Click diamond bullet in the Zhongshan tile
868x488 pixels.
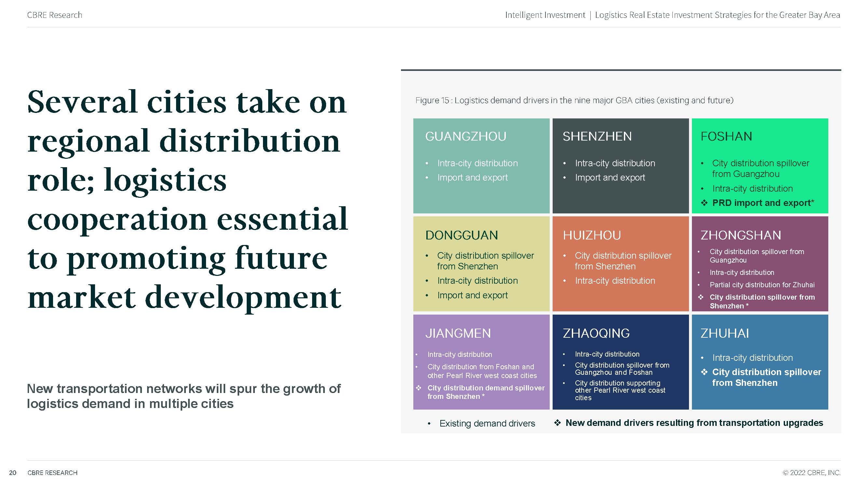[x=701, y=297]
